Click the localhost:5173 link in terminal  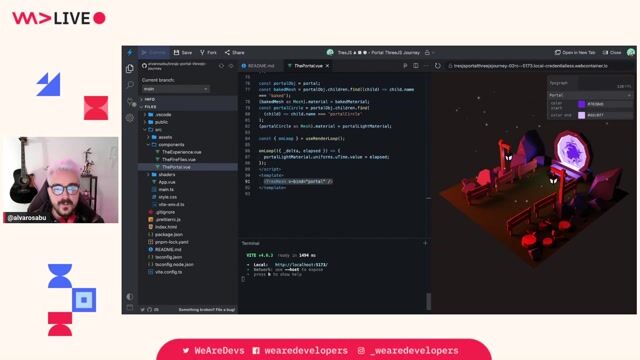pos(301,264)
